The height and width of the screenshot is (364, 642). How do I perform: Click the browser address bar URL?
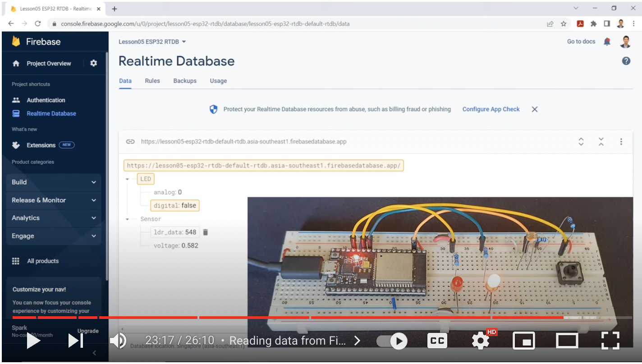[205, 24]
